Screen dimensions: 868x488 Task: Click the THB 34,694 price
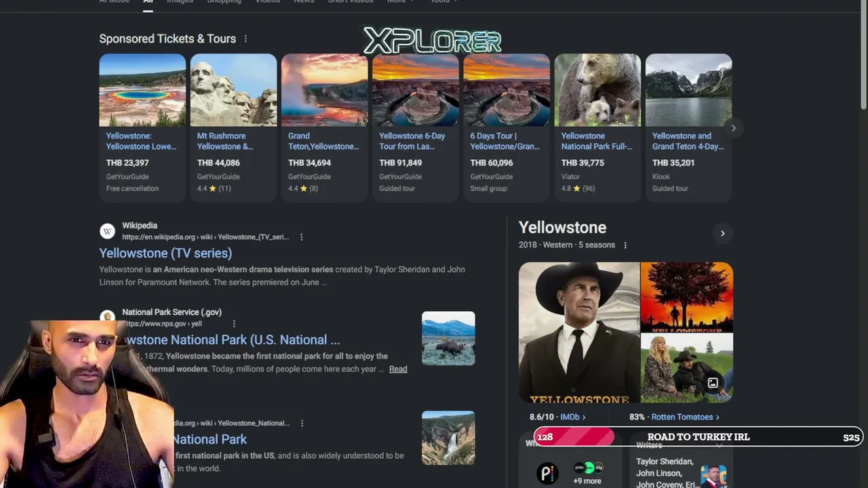[309, 163]
